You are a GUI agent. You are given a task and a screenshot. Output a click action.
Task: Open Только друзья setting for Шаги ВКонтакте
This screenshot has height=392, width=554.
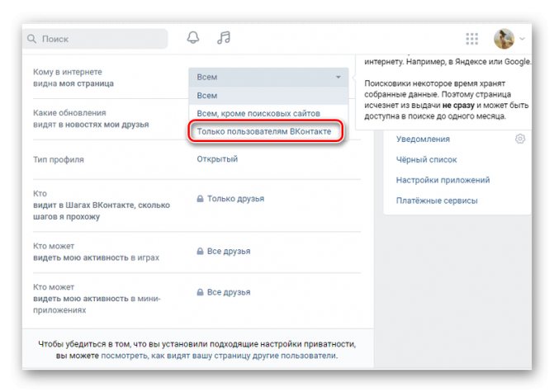click(x=235, y=198)
